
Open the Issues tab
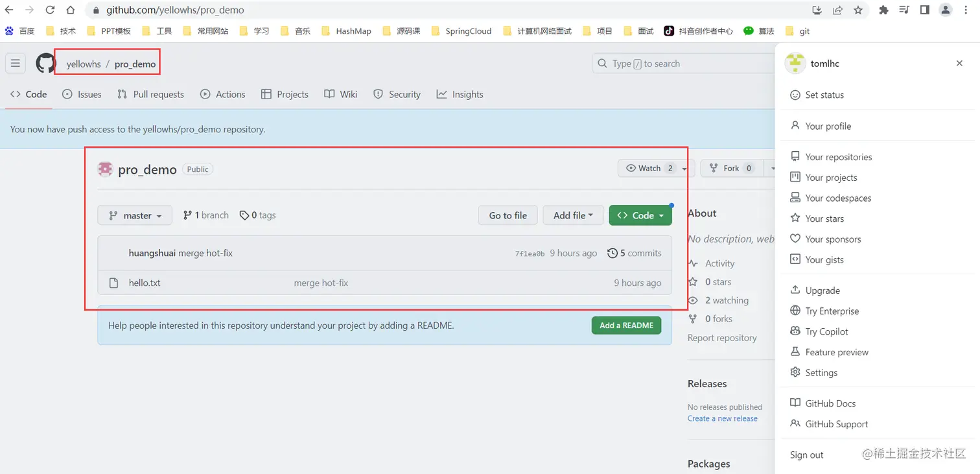click(82, 94)
